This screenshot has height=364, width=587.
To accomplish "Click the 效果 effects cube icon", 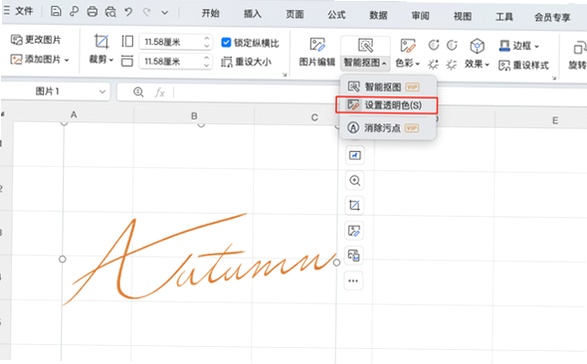I will click(x=477, y=46).
